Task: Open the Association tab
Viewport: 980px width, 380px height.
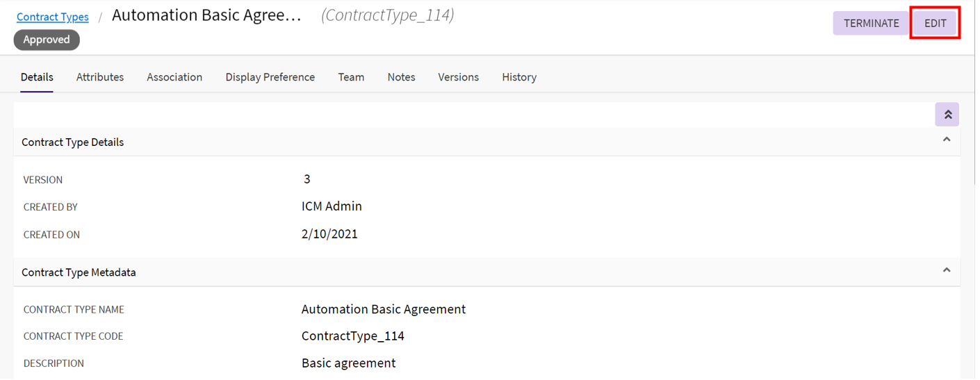Action: tap(174, 77)
